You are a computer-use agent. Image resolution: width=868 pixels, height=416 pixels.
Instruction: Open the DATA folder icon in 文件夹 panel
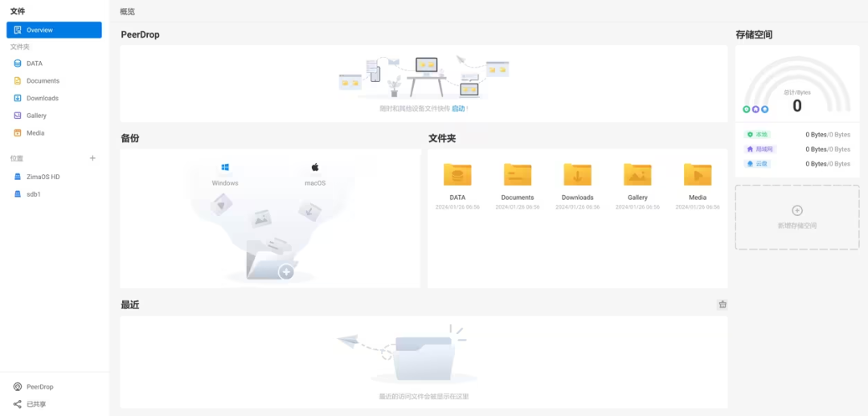[x=457, y=174]
